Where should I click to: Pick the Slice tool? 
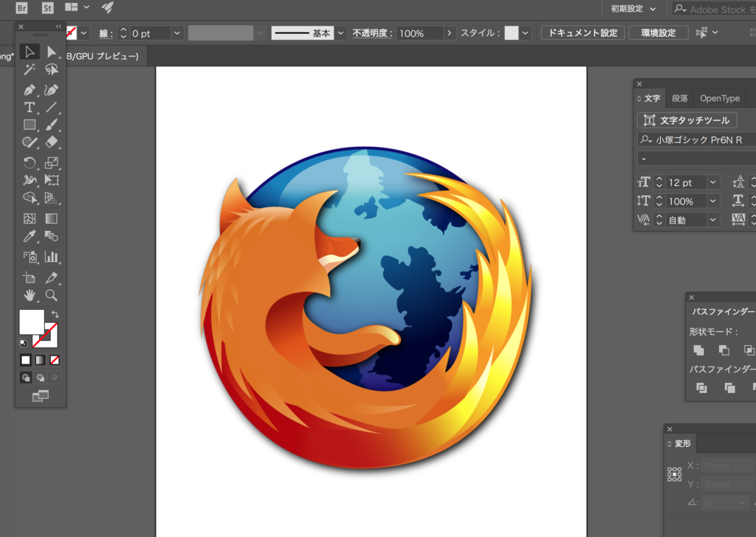[52, 277]
